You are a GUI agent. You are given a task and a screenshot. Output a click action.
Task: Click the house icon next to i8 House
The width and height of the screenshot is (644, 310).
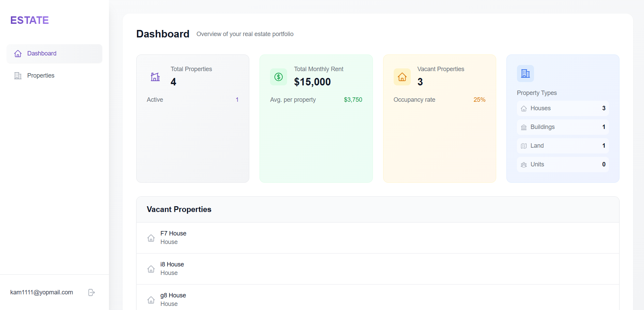(x=151, y=269)
